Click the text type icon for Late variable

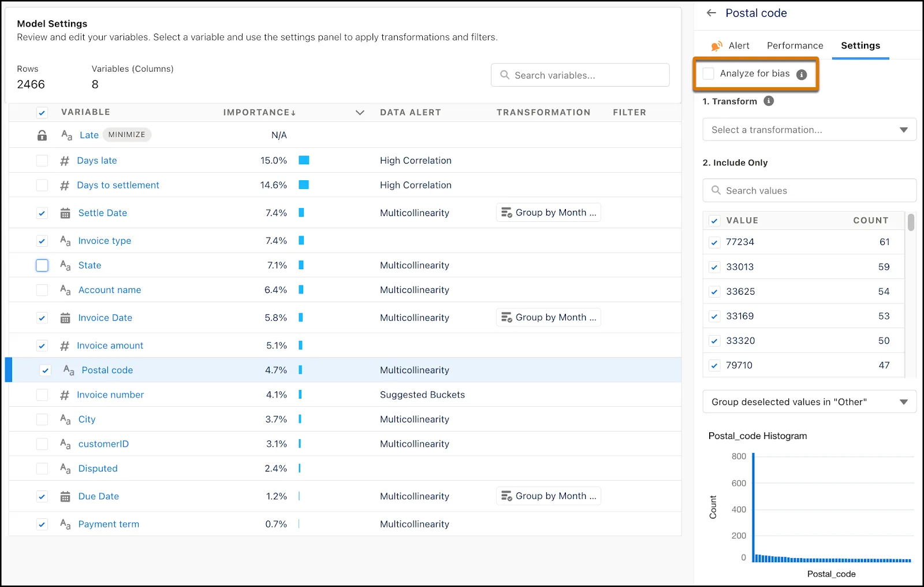pyautogui.click(x=67, y=135)
